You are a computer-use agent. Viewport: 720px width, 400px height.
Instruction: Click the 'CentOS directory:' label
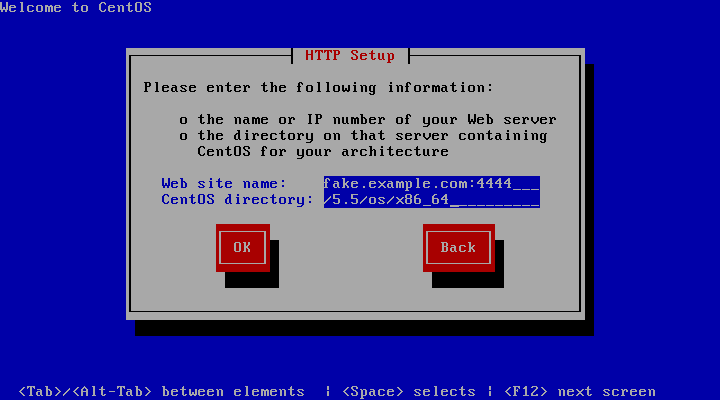click(237, 200)
